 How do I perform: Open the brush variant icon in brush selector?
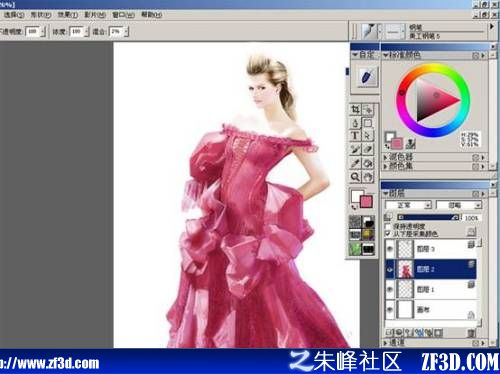(x=393, y=32)
